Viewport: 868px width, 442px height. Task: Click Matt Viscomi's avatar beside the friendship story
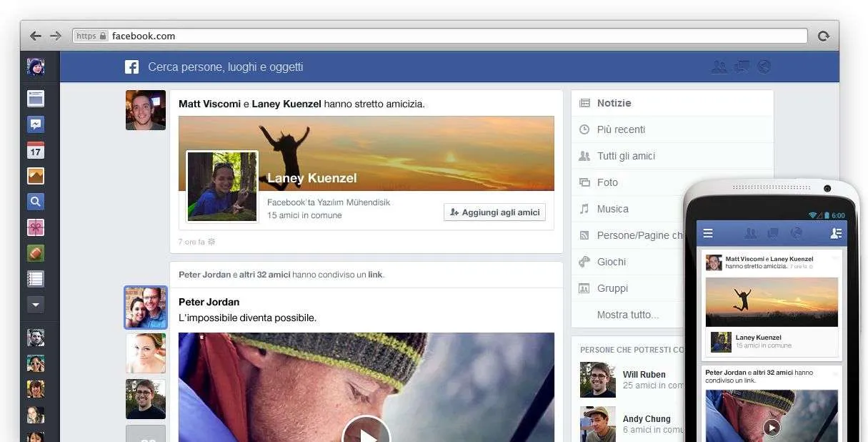coord(146,110)
